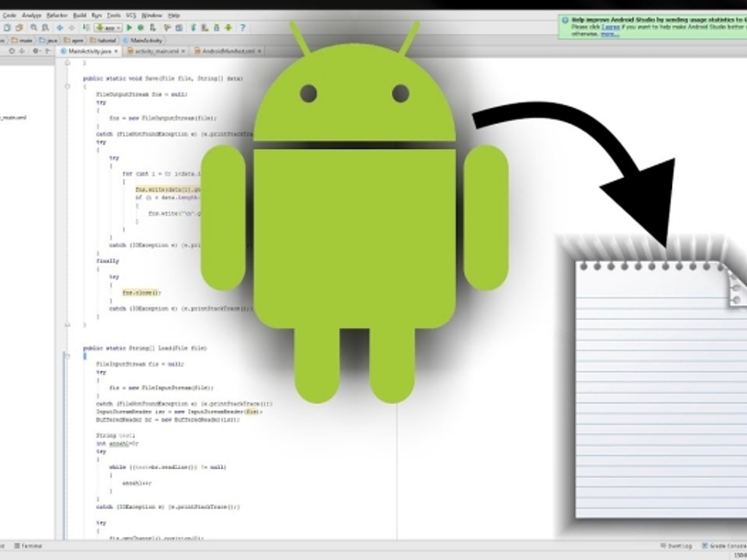Click the blue question mark Help icon
Screen dimensions: 747x560
click(243, 27)
